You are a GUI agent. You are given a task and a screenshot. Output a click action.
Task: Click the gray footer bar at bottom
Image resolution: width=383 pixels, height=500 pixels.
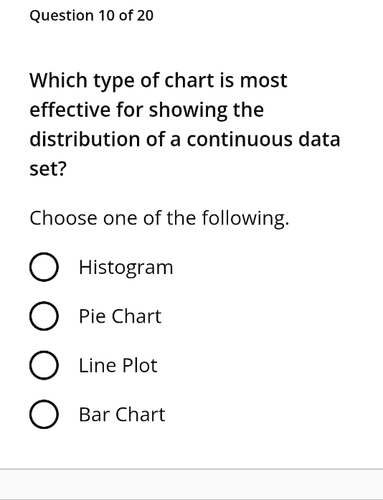[x=191, y=485]
